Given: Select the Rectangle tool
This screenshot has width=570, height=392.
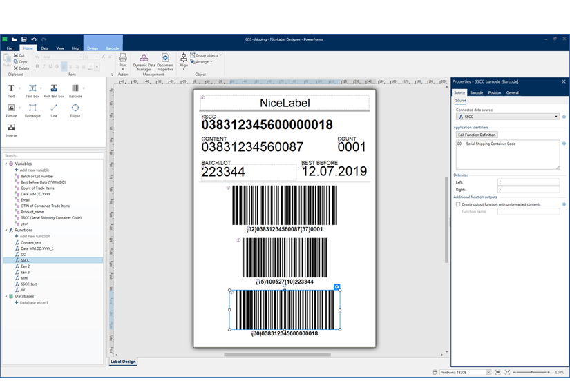Looking at the screenshot, I should [x=32, y=110].
